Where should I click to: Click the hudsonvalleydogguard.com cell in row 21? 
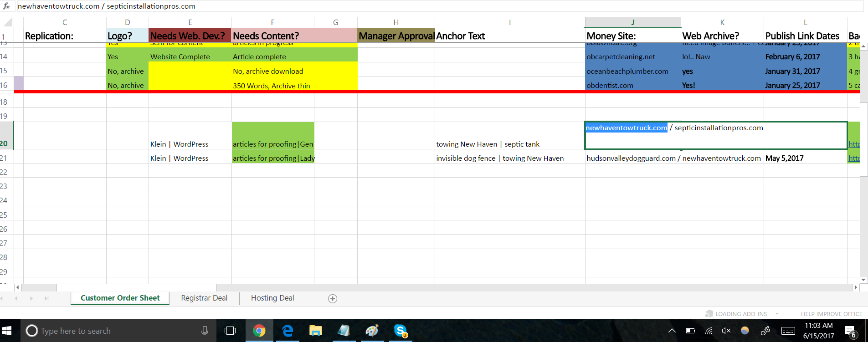631,158
